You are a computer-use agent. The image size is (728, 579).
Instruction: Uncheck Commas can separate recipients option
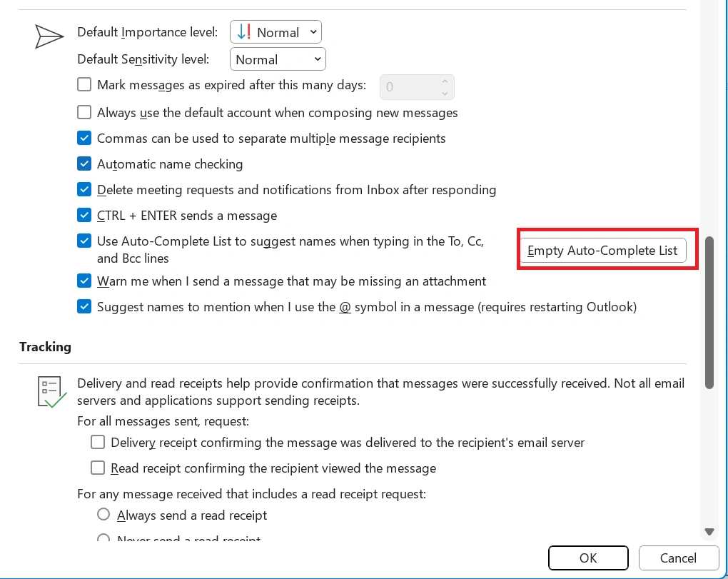[84, 138]
